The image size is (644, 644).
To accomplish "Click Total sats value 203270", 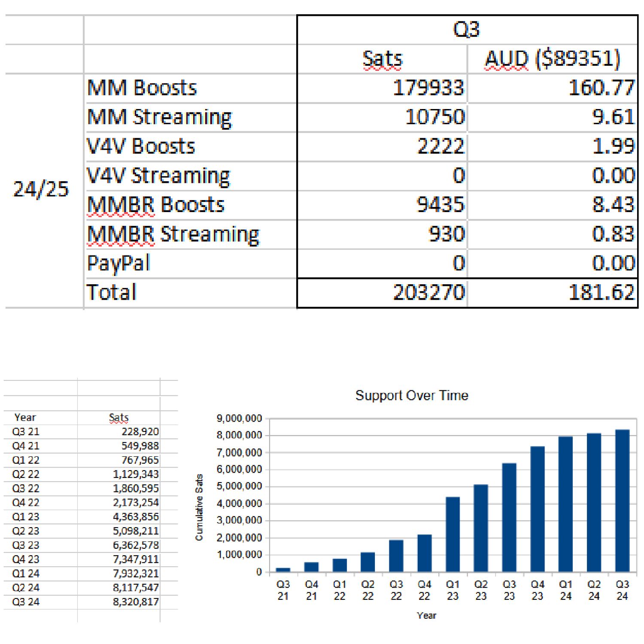I will (428, 293).
